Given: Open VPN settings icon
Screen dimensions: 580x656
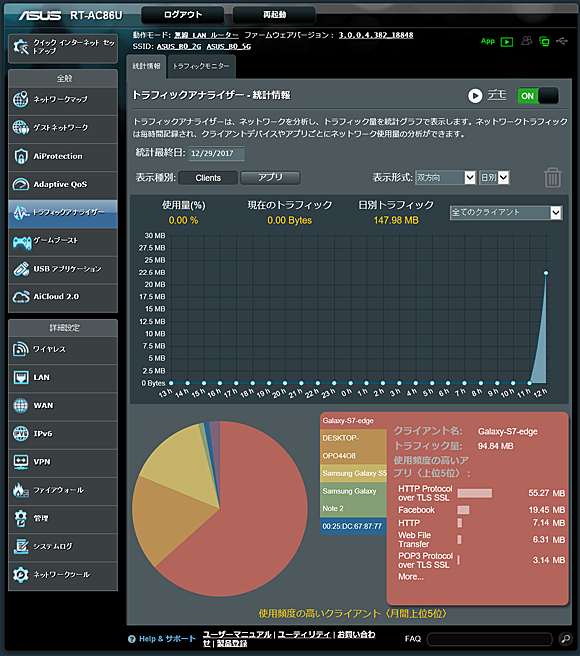Looking at the screenshot, I should [21, 461].
